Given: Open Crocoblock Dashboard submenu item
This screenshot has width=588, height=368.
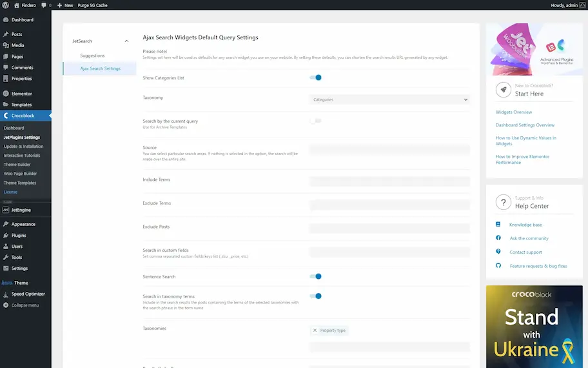Looking at the screenshot, I should pyautogui.click(x=14, y=128).
